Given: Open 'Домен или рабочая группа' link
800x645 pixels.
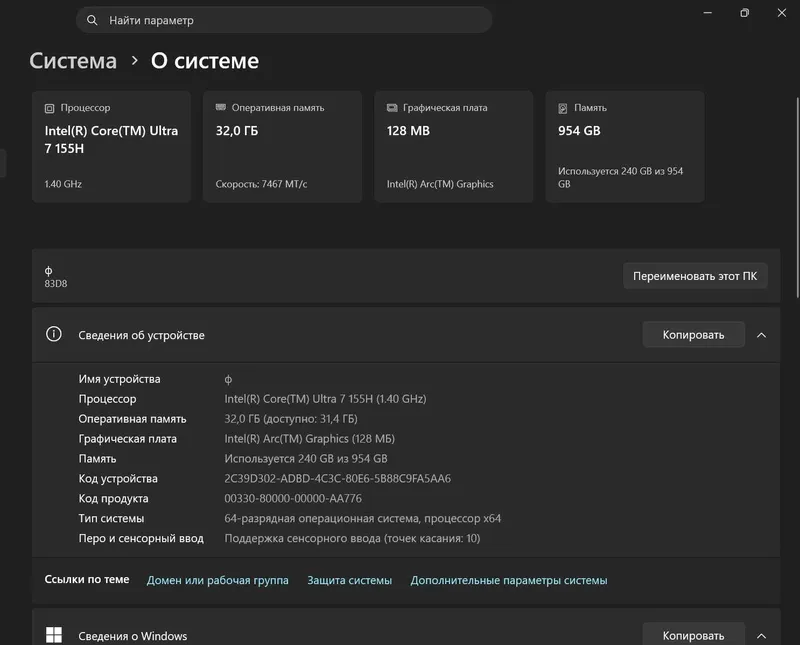Looking at the screenshot, I should pos(217,580).
